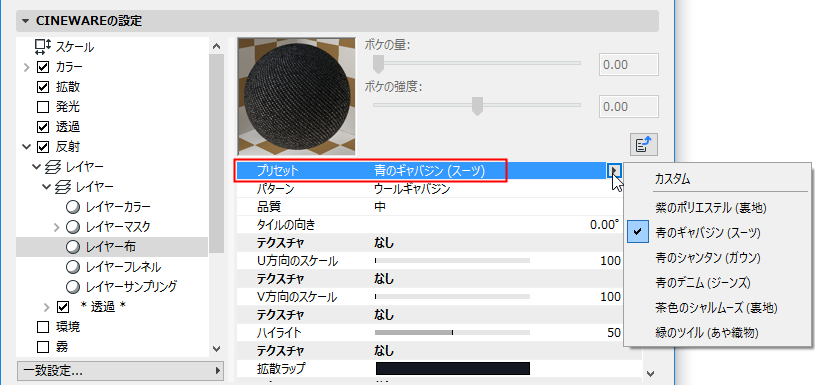Uncheck the 拡散 checkbox

pyautogui.click(x=43, y=87)
